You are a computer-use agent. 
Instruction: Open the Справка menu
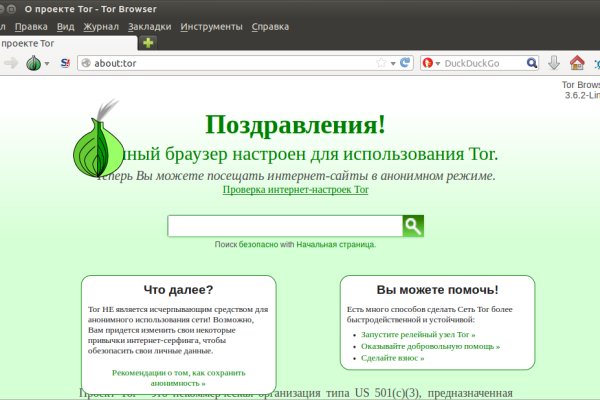[x=271, y=26]
